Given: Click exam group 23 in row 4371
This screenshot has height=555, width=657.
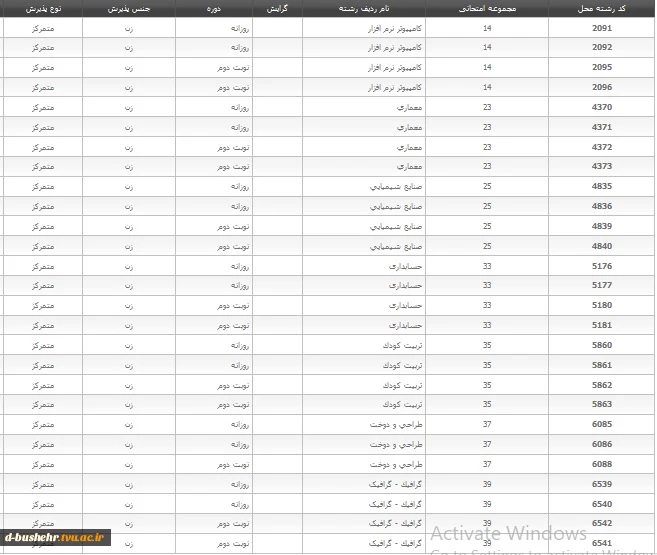Looking at the screenshot, I should (x=487, y=127).
